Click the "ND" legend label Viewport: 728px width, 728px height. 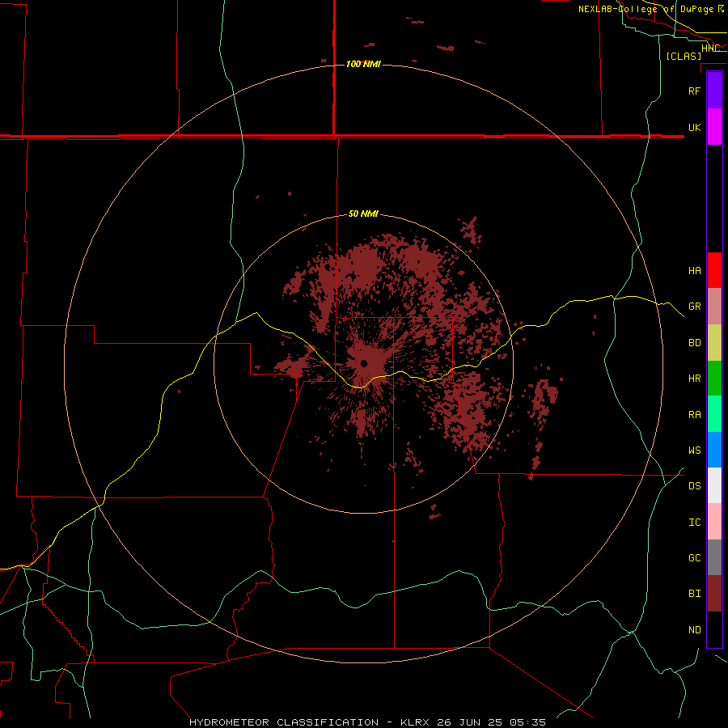[695, 630]
